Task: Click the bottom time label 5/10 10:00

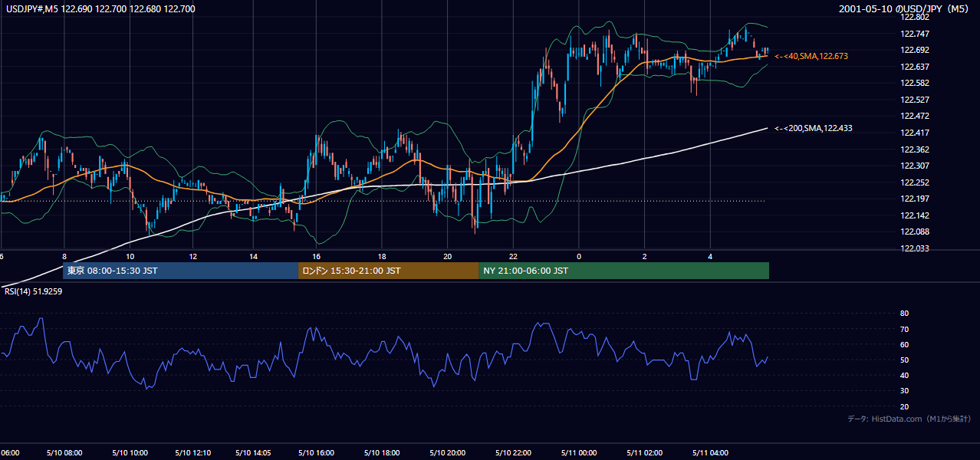Action: click(x=130, y=452)
